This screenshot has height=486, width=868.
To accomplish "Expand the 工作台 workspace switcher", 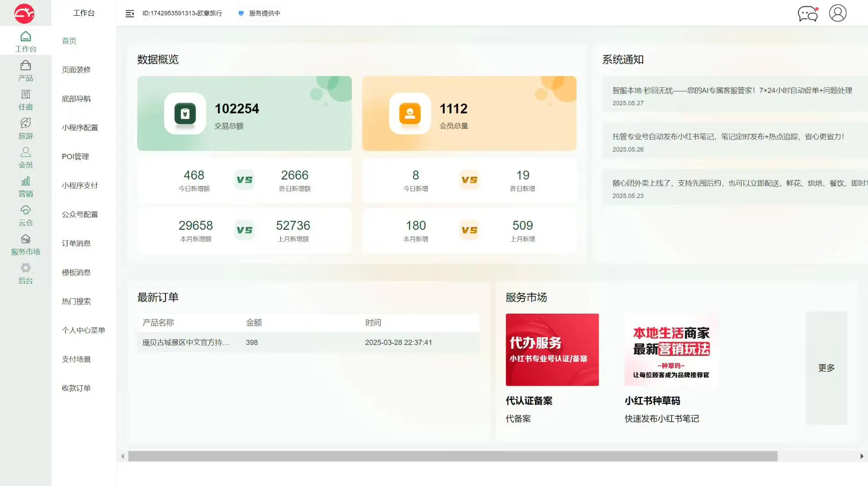I will 84,13.
